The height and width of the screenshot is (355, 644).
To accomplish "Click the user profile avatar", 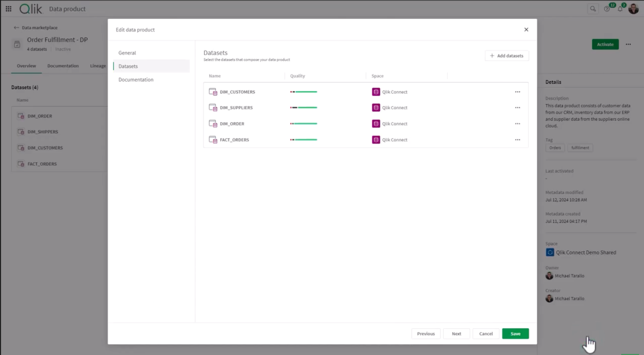I will tap(633, 9).
